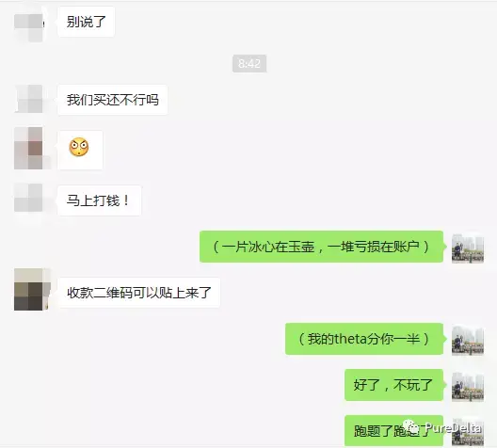Select the green "一片冰心在玉壶" message

(321, 247)
